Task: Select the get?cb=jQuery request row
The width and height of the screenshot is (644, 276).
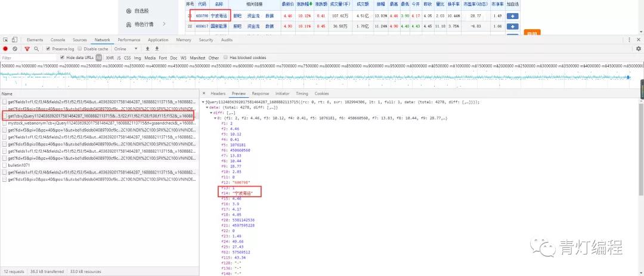Action: point(100,116)
